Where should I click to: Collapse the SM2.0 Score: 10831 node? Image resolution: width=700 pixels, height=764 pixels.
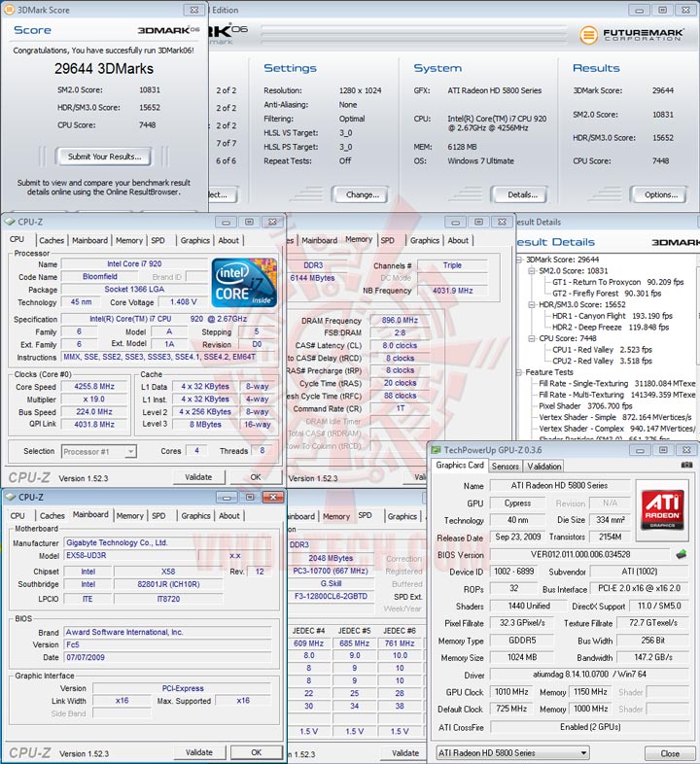click(532, 271)
